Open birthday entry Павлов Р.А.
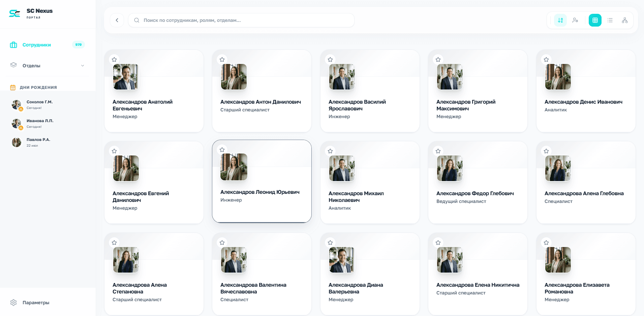 (x=48, y=142)
